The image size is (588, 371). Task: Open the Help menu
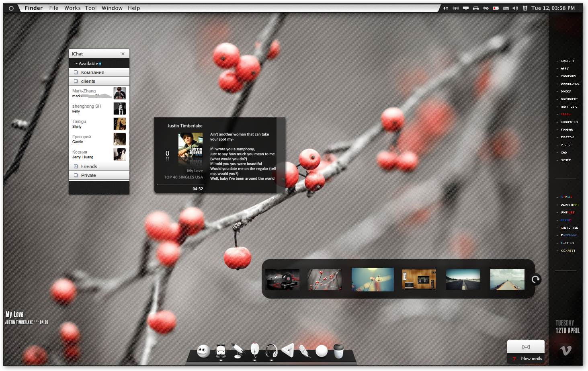(134, 8)
